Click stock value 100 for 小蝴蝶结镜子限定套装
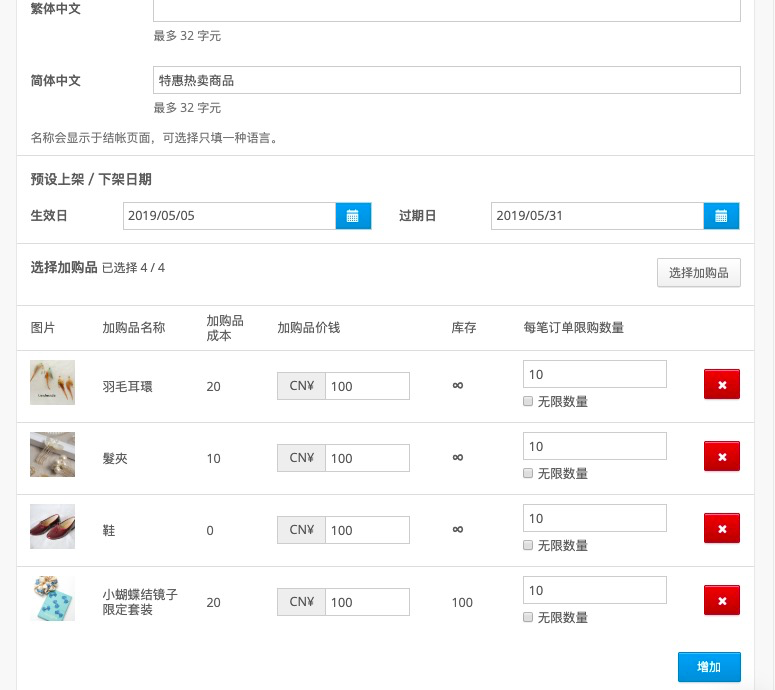Image resolution: width=775 pixels, height=690 pixels. [x=462, y=603]
